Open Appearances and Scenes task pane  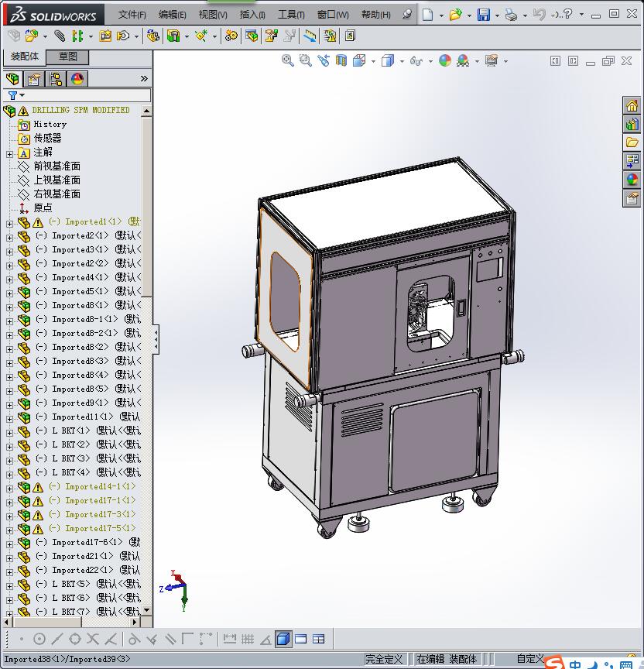pos(632,180)
